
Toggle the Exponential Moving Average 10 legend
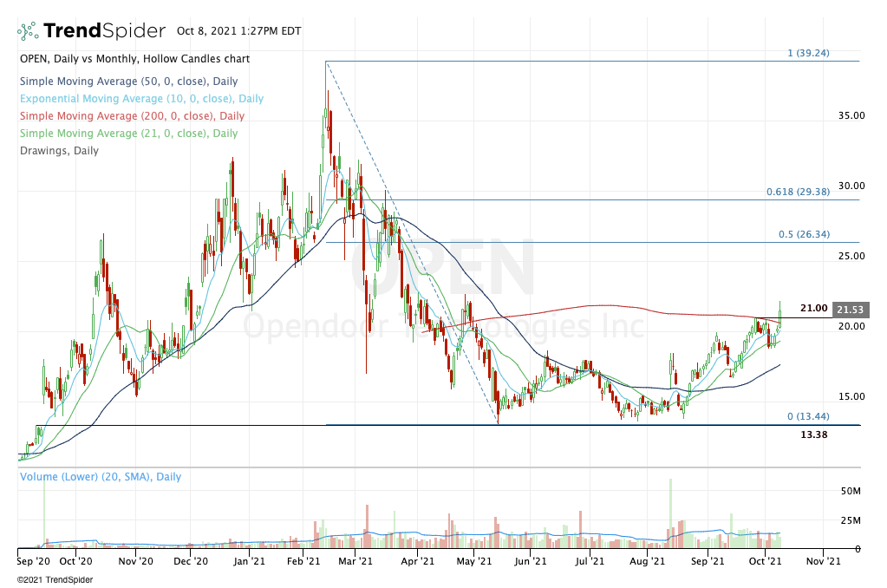[140, 99]
